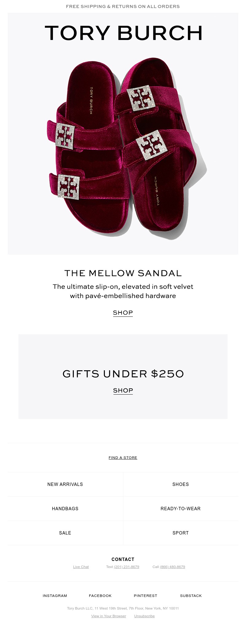Open the HANDBAGS section
This screenshot has height=644, width=246.
tap(65, 509)
